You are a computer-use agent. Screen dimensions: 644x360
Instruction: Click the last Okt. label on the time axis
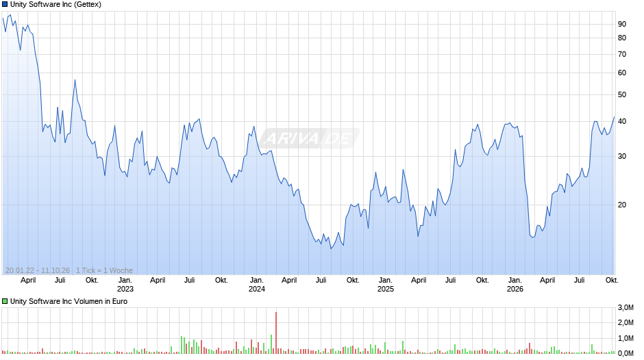(612, 280)
